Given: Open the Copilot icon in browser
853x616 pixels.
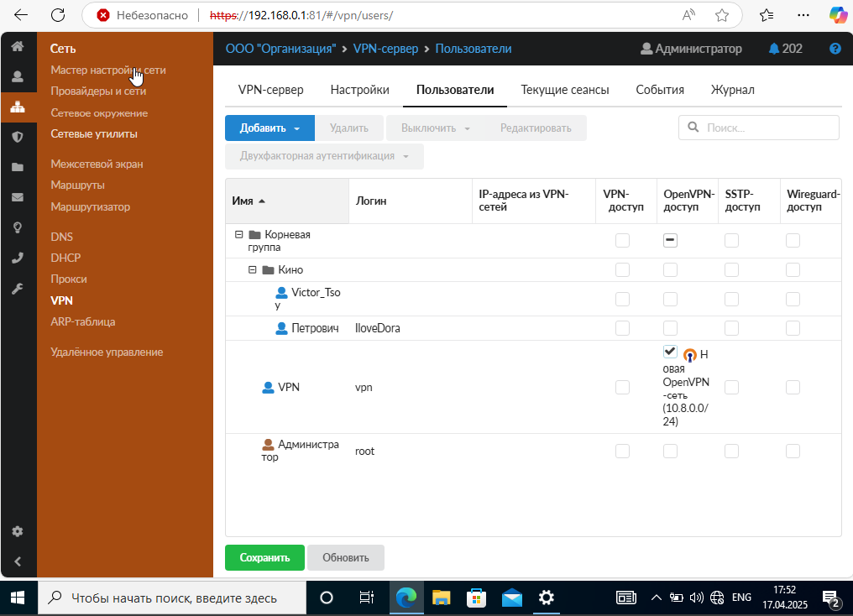Looking at the screenshot, I should click(838, 15).
